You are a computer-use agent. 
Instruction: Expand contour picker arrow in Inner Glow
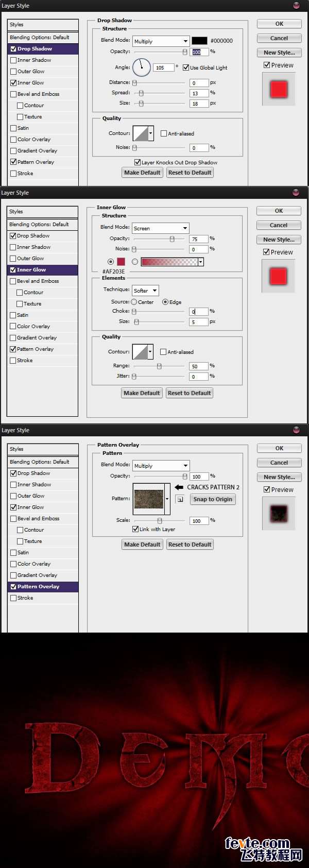[150, 352]
